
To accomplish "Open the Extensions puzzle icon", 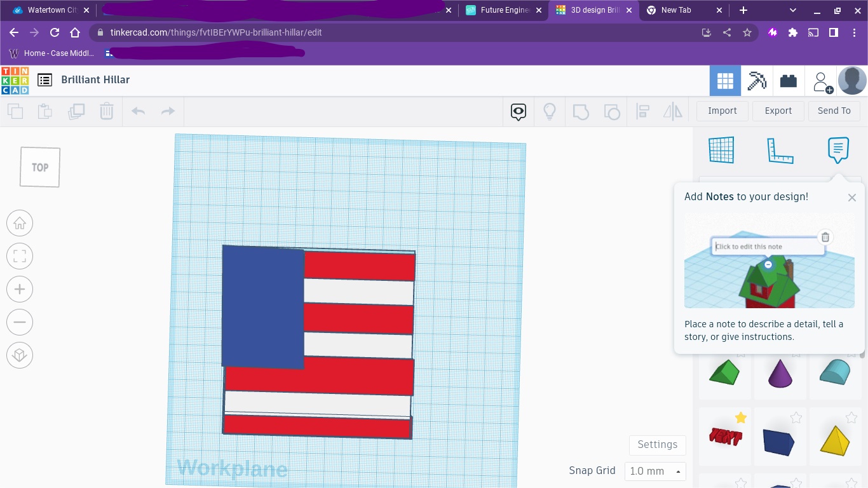I will (x=792, y=32).
